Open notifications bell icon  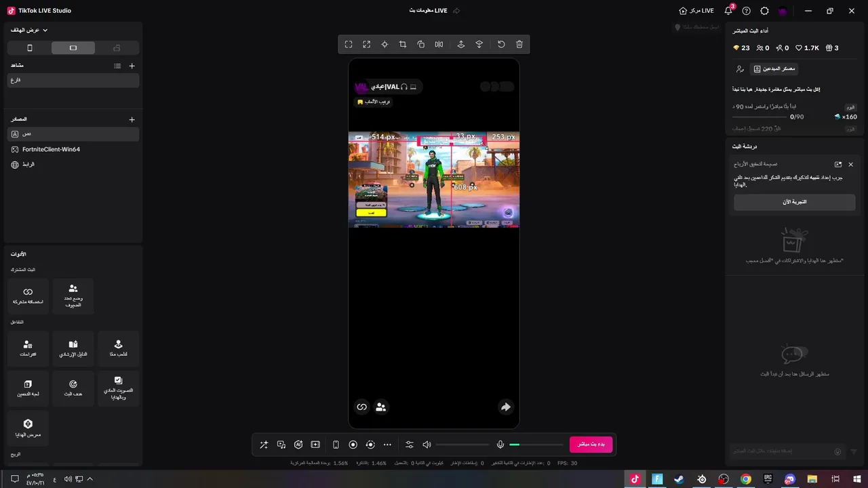(x=728, y=11)
